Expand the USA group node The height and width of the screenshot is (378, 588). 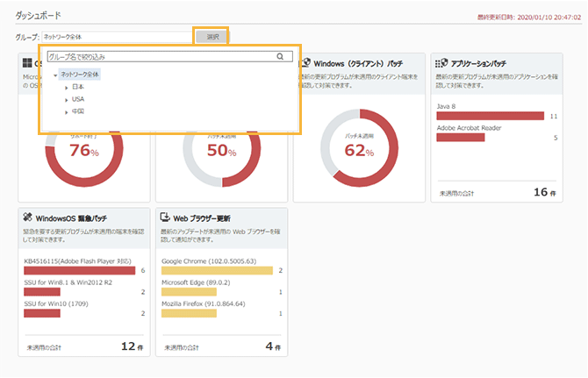(x=67, y=99)
